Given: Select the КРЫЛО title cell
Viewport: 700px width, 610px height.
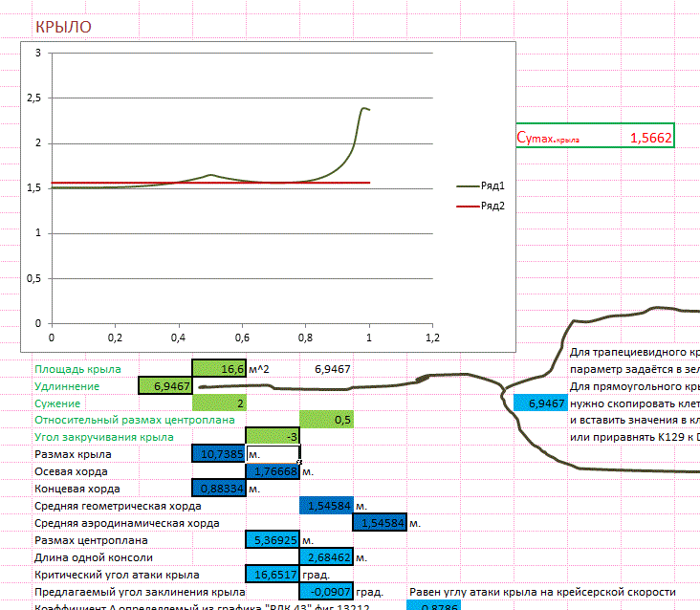Looking at the screenshot, I should point(63,27).
